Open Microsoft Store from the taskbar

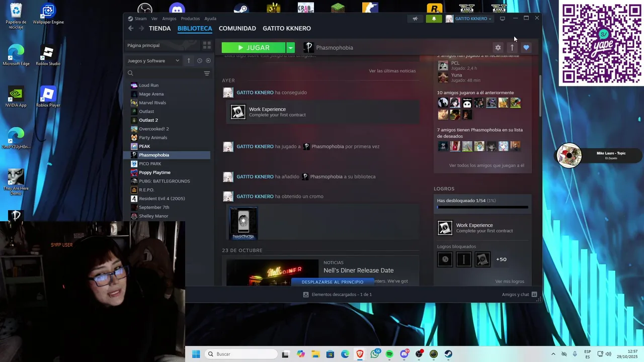(x=330, y=354)
